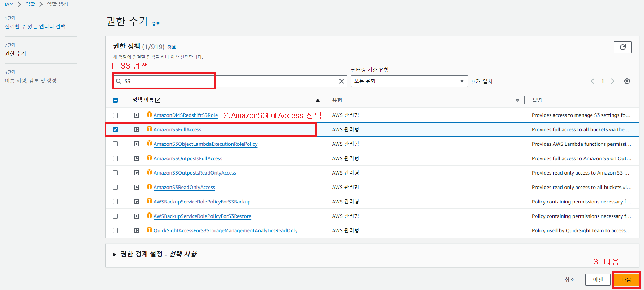Check the AmazonDMSRedshiftS3Role policy
Image resolution: width=644 pixels, height=290 pixels.
[x=115, y=115]
